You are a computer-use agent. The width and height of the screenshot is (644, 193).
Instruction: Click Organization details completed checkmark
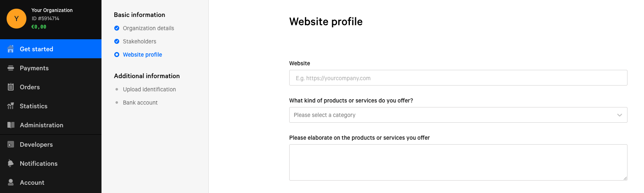117,28
